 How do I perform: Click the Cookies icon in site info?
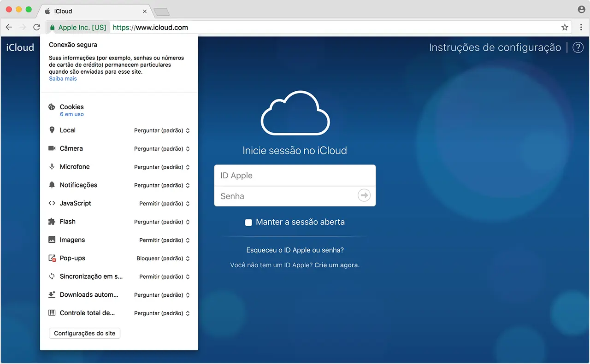[x=52, y=107]
